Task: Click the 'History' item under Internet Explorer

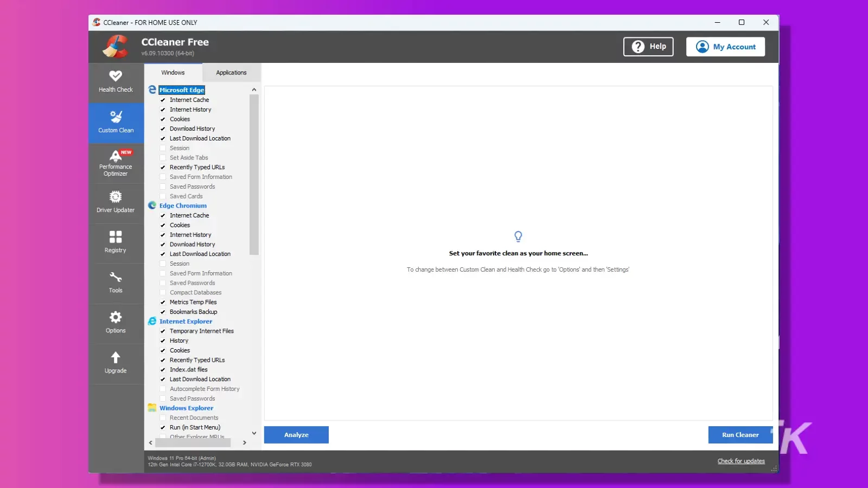Action: [x=179, y=341]
